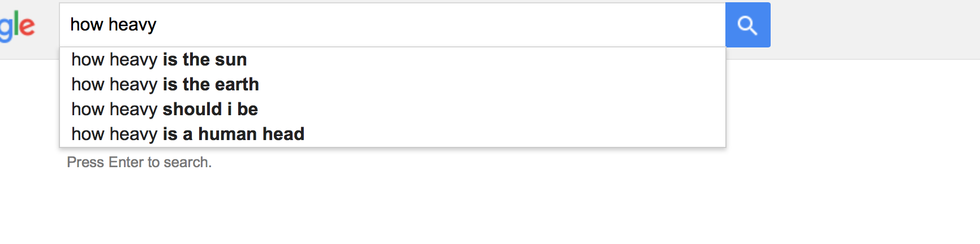Click the bold 'should i be' completion text
Screen dimensions: 980x244
[x=210, y=109]
